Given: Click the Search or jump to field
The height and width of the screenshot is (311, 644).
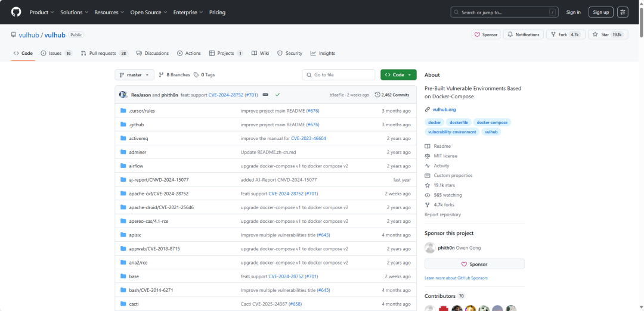Looking at the screenshot, I should [505, 13].
